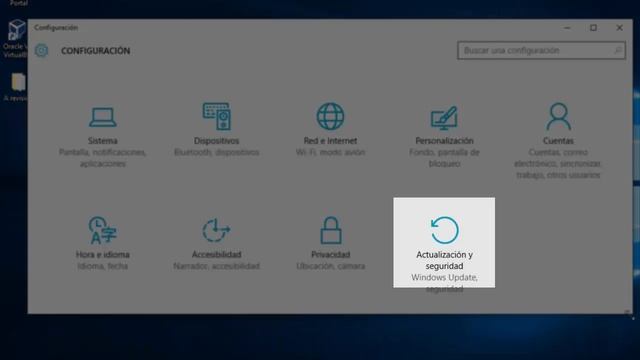
Task: Open the Red e Internet globe icon
Action: pos(330,116)
